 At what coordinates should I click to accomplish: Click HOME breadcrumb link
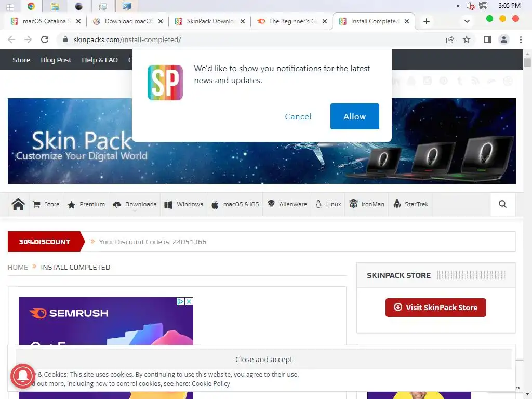coord(18,268)
